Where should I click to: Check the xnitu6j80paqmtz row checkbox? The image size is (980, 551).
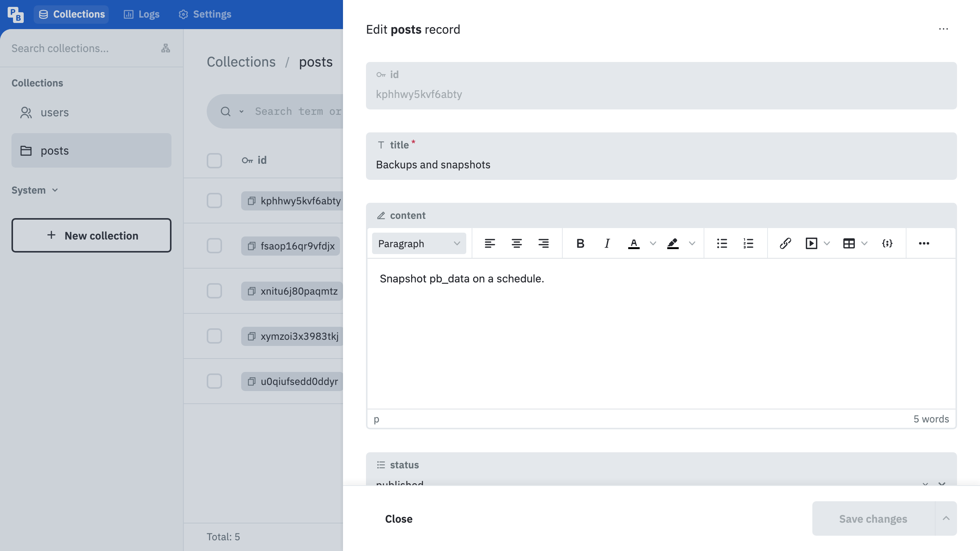tap(214, 291)
